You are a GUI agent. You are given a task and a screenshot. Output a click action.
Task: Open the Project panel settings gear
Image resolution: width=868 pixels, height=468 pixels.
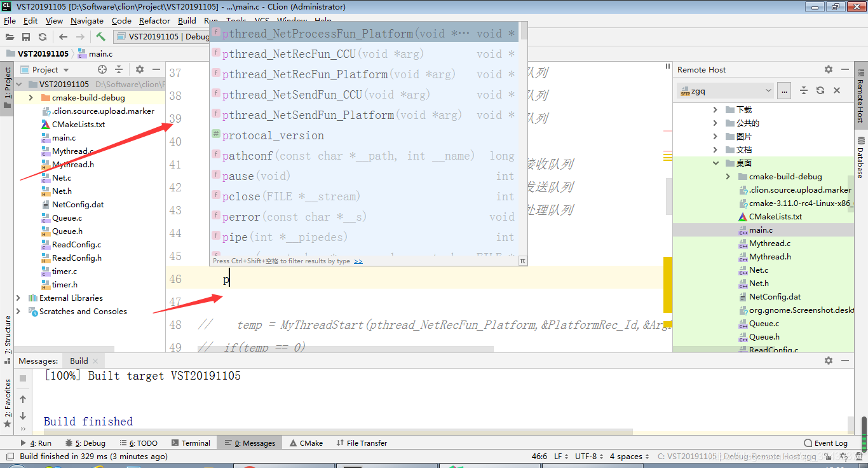pos(139,69)
